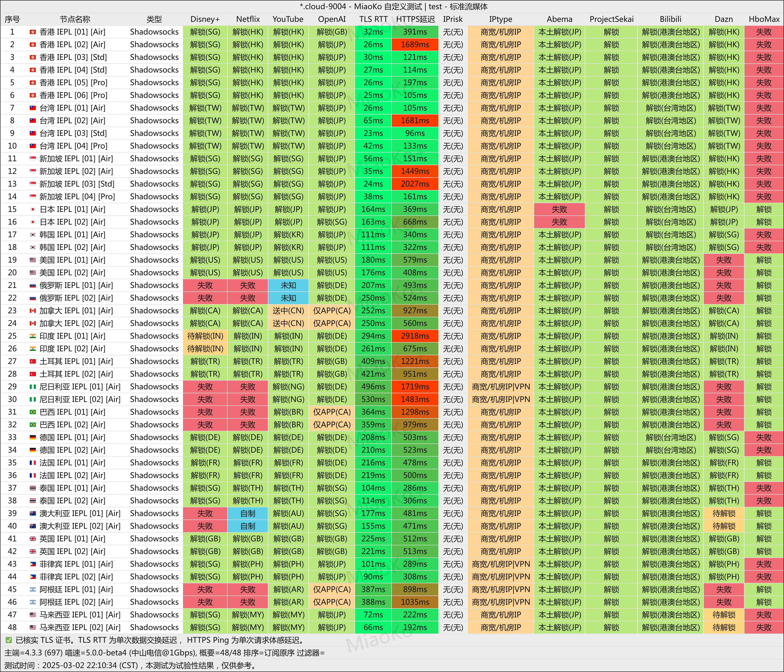Click the Singapore flag beside 新加坡 IEPL [01] [Air]
Image resolution: width=784 pixels, height=672 pixels.
point(33,159)
